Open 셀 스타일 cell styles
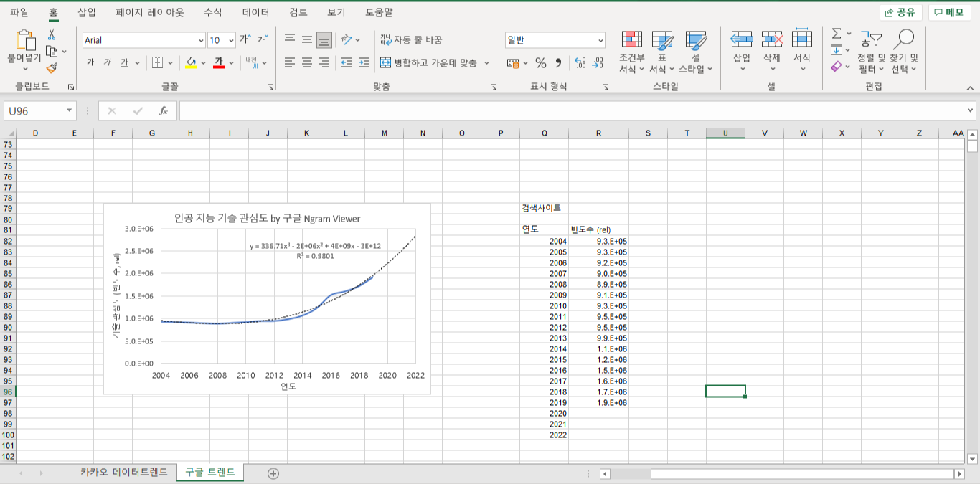The width and height of the screenshot is (980, 484). coord(696,52)
